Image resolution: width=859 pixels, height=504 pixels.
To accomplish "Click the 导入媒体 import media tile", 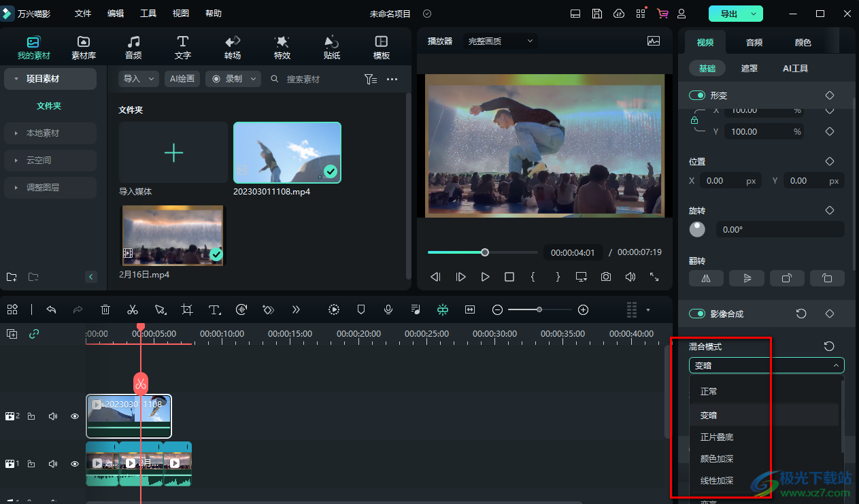I will [173, 153].
